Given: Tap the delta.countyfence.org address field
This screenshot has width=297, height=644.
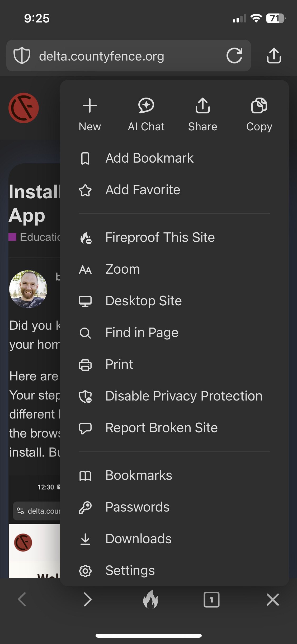Looking at the screenshot, I should pos(129,56).
